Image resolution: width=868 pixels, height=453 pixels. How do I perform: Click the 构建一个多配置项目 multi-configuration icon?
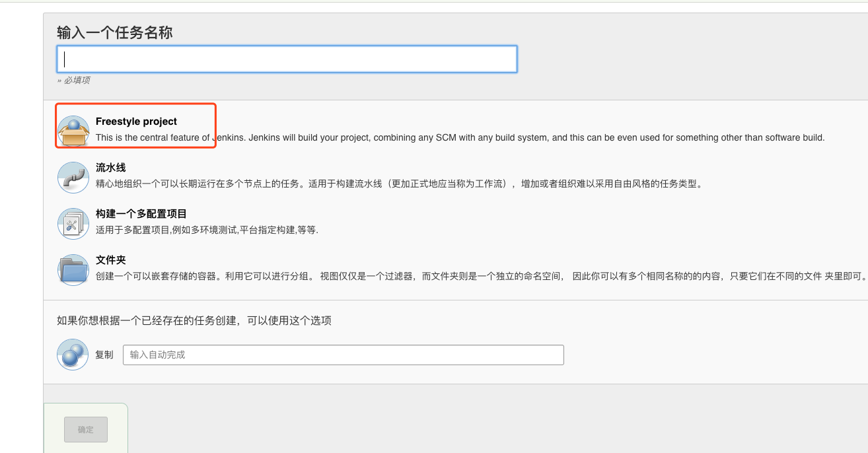click(73, 224)
